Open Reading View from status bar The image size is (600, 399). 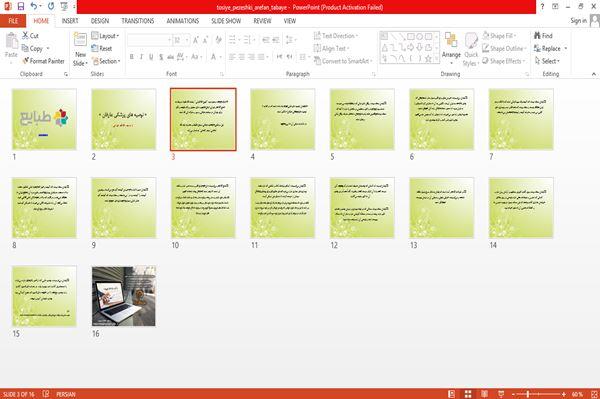click(x=484, y=394)
